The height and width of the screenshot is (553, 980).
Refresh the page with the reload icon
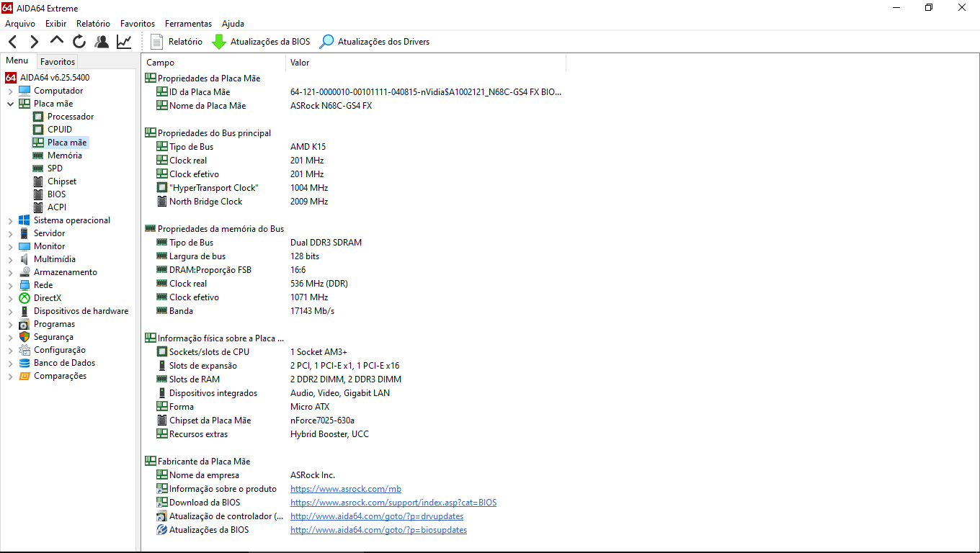79,42
